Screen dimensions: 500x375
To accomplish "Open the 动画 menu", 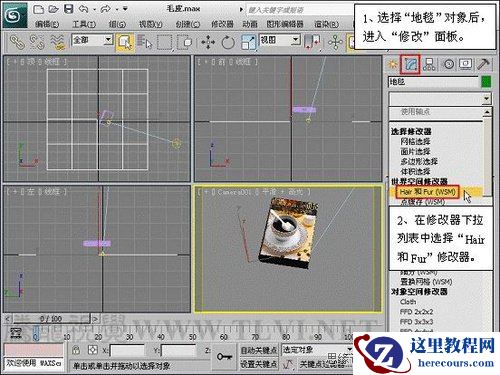I will (x=250, y=24).
